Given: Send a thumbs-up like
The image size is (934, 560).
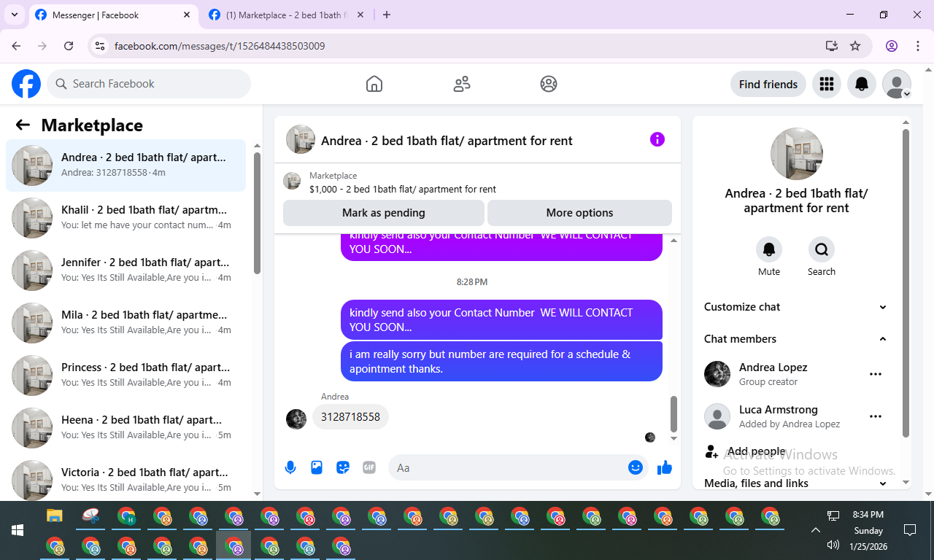Looking at the screenshot, I should click(664, 467).
